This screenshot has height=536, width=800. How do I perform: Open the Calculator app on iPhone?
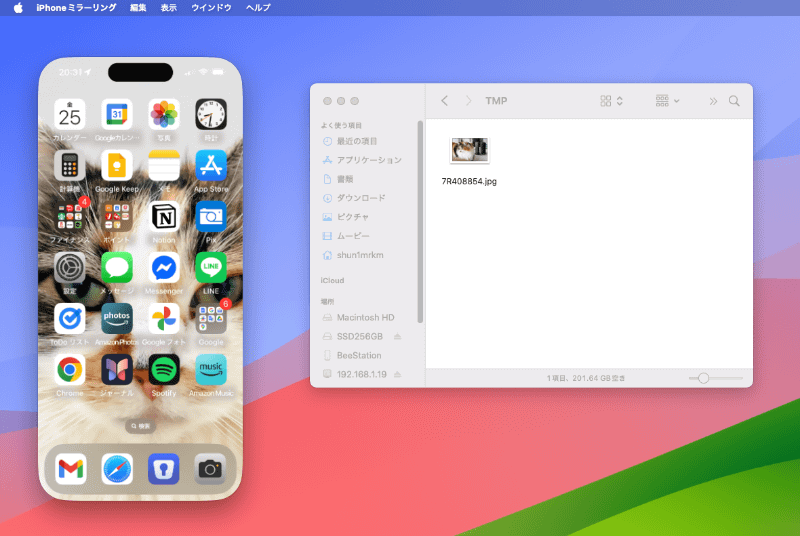coord(70,166)
